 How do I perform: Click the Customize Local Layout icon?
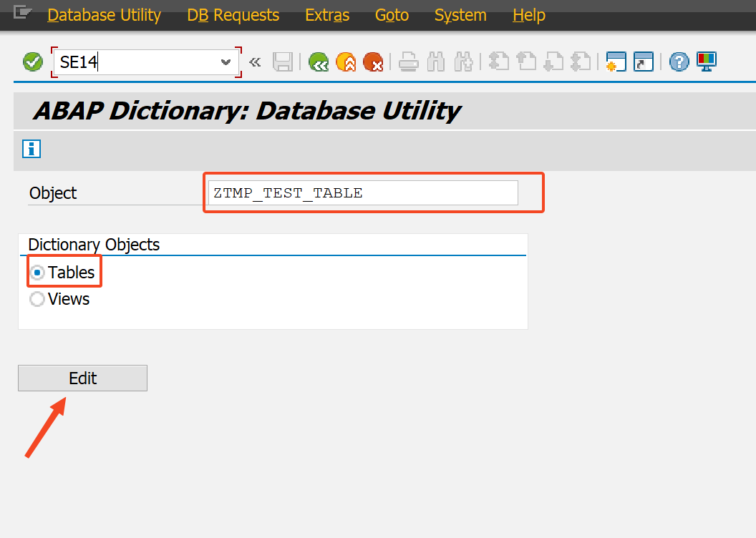click(706, 62)
